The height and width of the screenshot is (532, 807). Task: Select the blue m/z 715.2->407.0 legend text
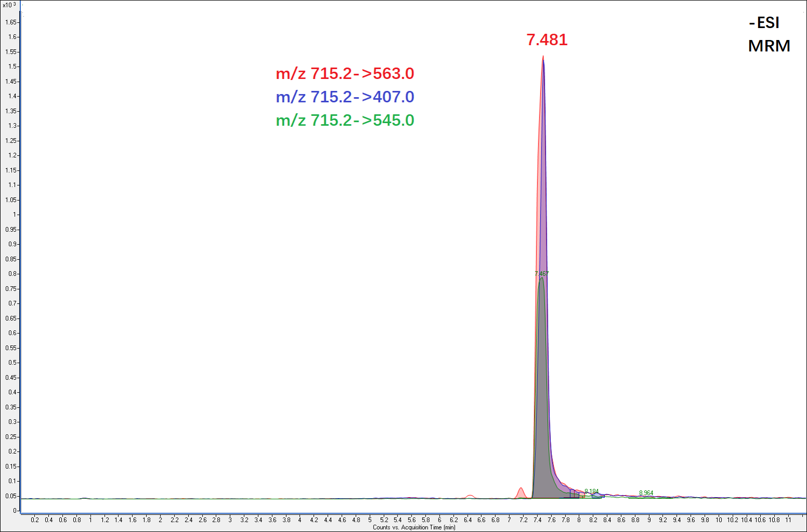point(345,97)
